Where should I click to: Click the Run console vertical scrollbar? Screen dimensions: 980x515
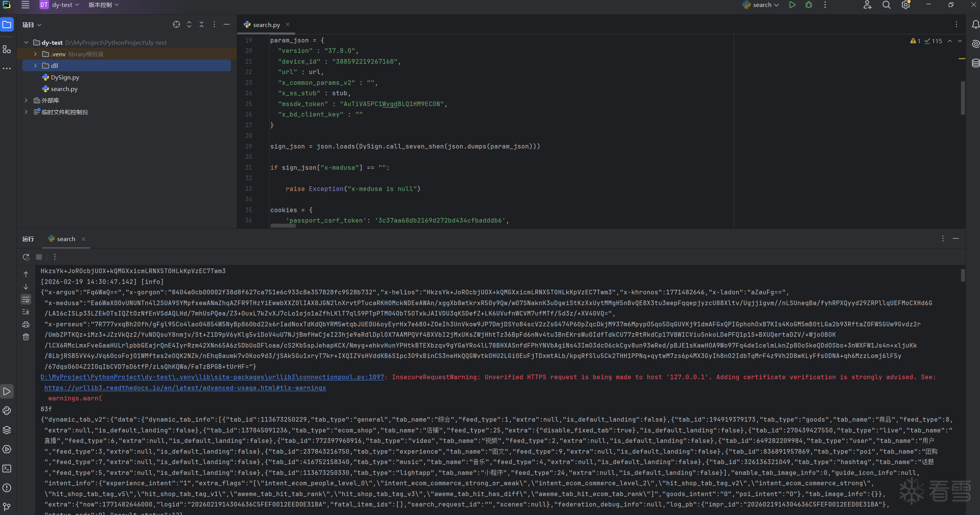click(x=963, y=275)
